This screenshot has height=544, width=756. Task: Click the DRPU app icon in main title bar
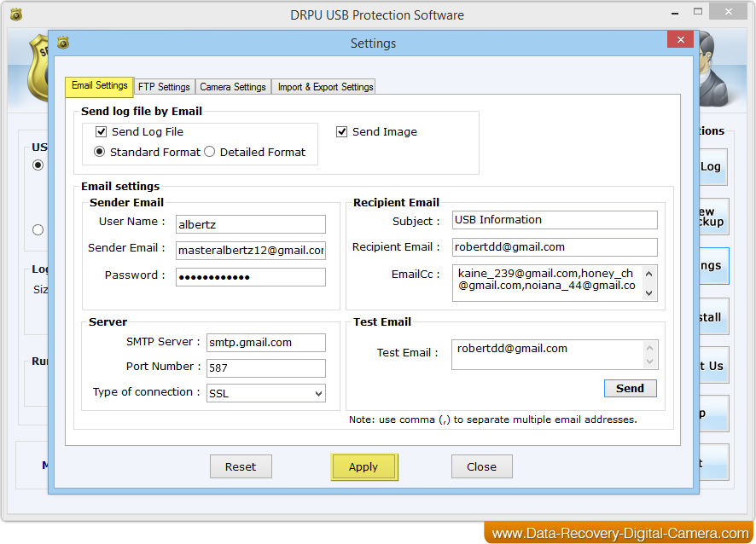tap(16, 14)
